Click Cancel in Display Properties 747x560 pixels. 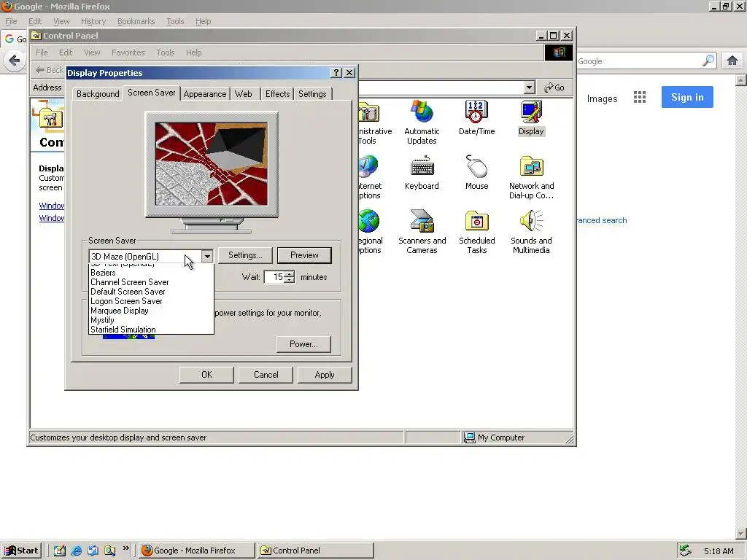pyautogui.click(x=266, y=375)
